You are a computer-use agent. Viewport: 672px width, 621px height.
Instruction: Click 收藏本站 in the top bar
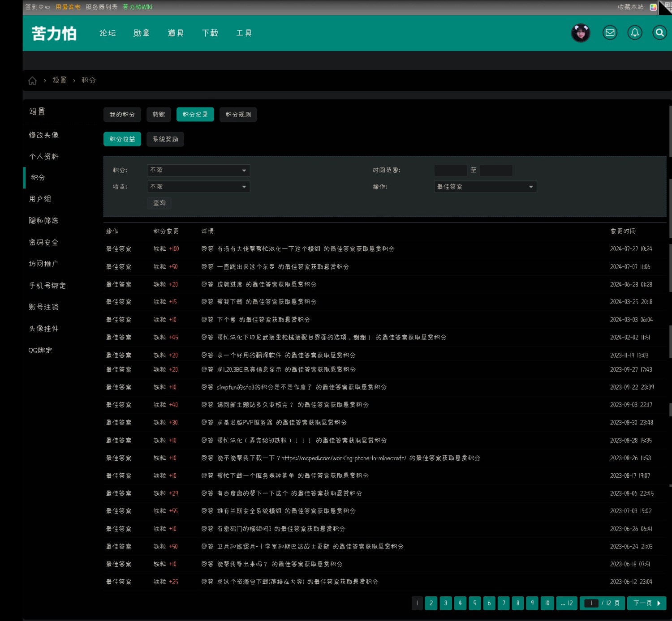(x=631, y=7)
